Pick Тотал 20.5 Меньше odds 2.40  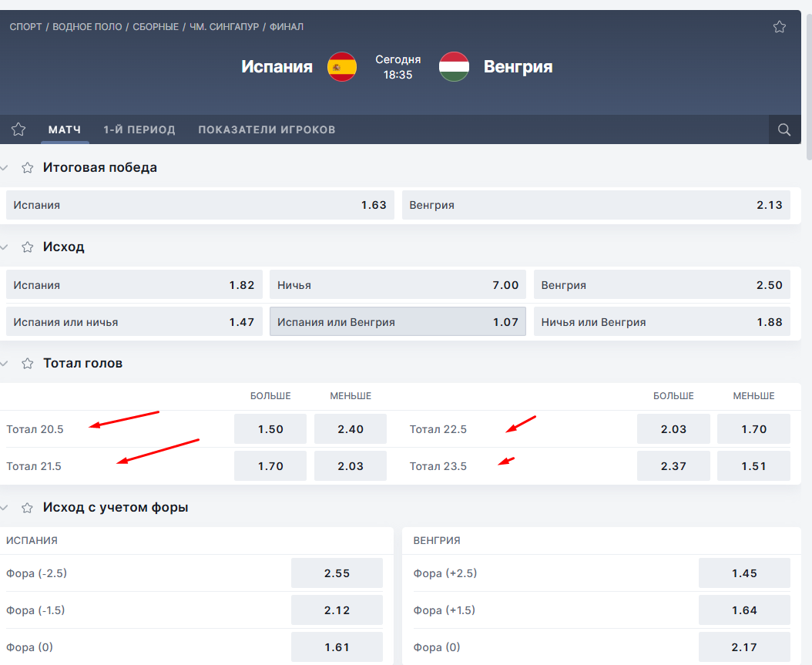[x=351, y=429]
